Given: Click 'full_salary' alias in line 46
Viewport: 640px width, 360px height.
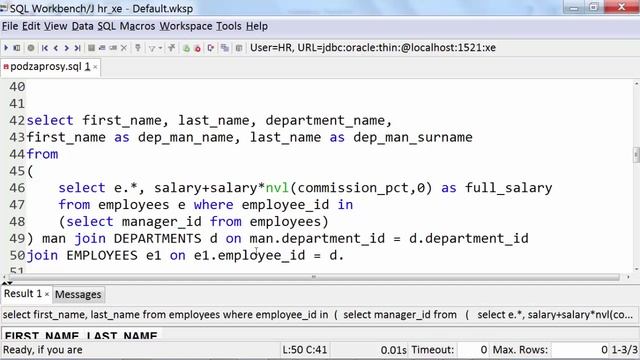Looking at the screenshot, I should click(x=508, y=188).
